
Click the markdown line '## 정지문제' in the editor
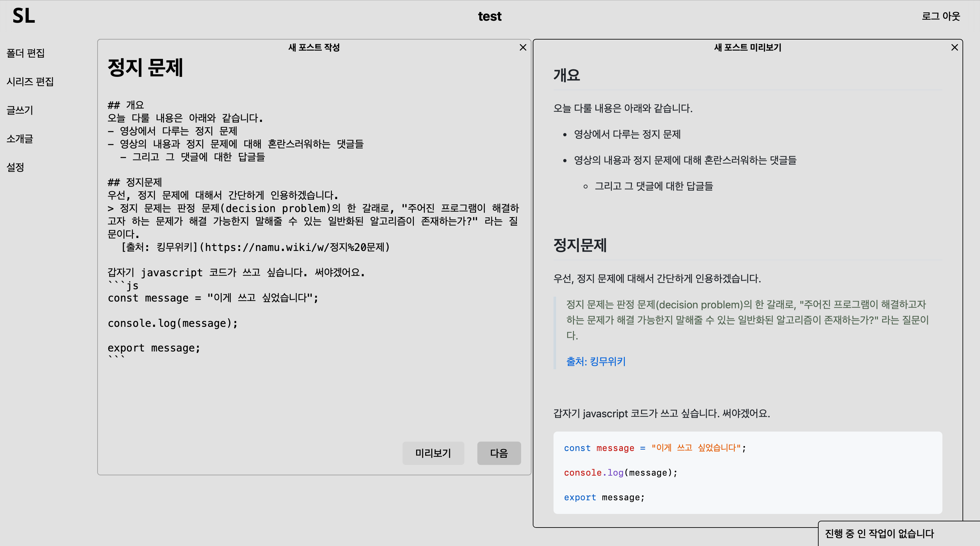(135, 182)
